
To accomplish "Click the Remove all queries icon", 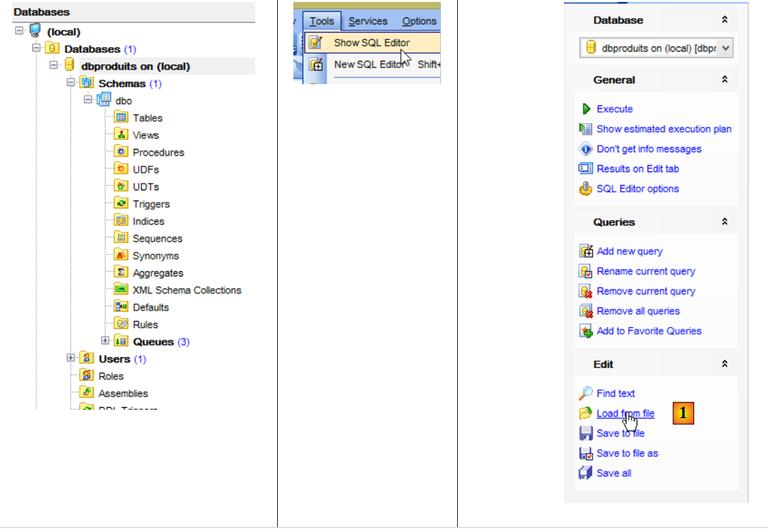I will tap(586, 311).
